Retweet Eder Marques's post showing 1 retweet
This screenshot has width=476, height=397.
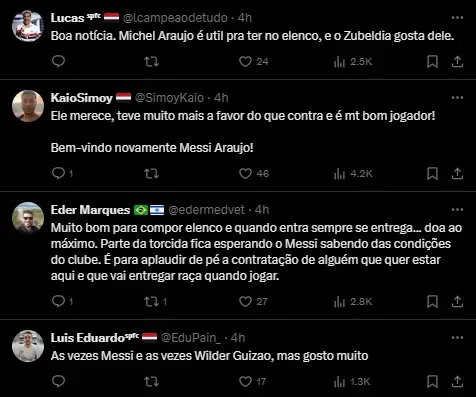tap(155, 301)
